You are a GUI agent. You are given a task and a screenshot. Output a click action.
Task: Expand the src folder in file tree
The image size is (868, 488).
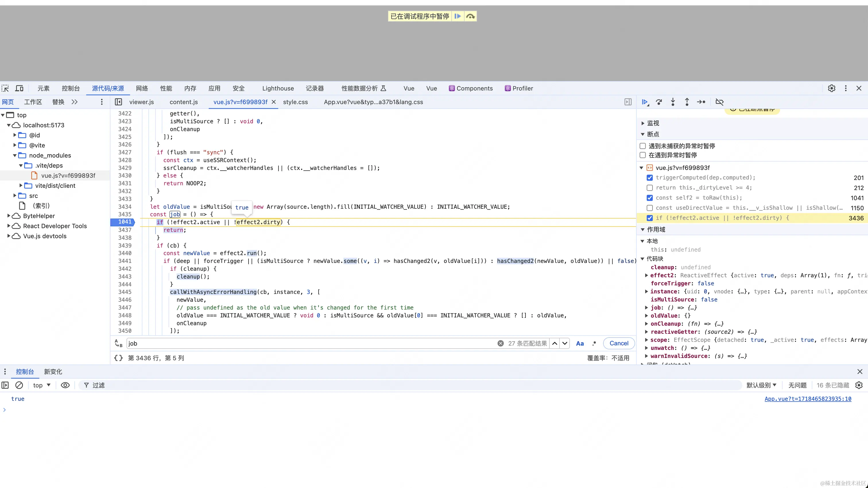coord(15,196)
